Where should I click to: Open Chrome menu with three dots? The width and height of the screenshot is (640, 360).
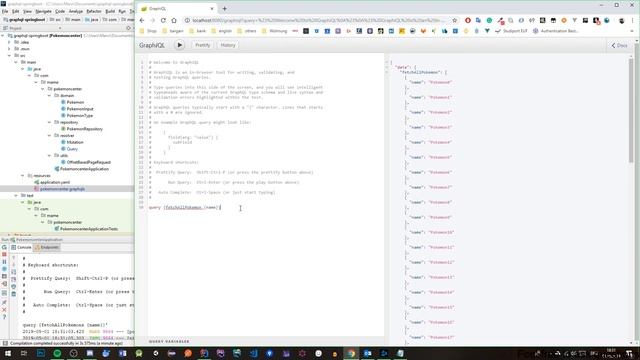pyautogui.click(x=633, y=20)
